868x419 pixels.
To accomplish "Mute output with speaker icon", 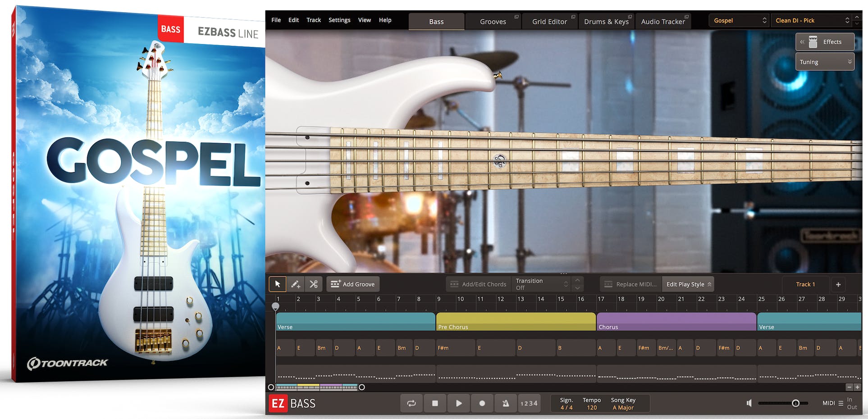I will [749, 403].
